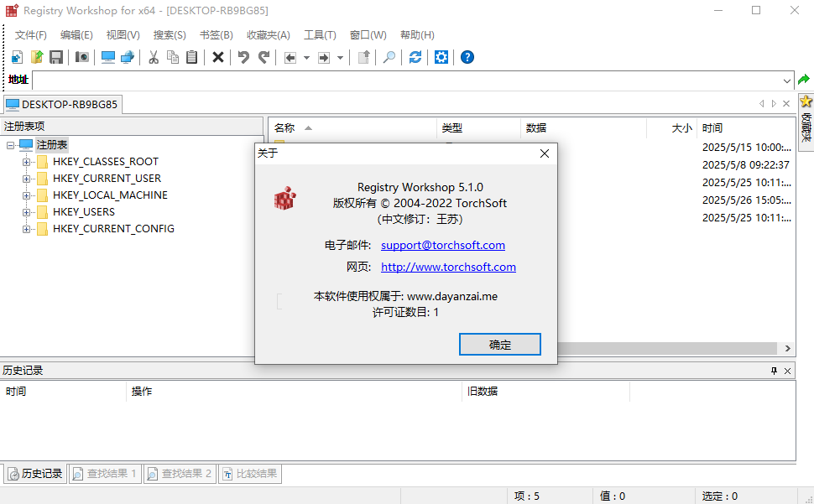Open the 收藏夹(A) menu

[269, 34]
